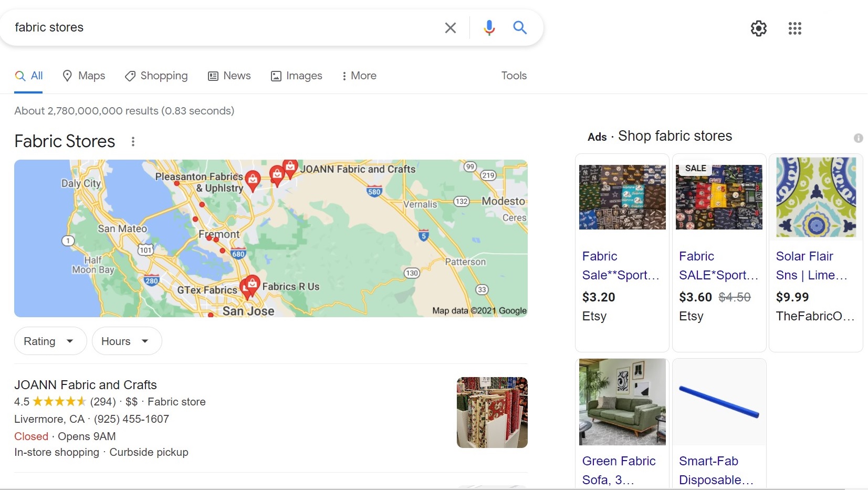Click the (925) 455-1607 phone number
This screenshot has width=868, height=490.
pyautogui.click(x=131, y=419)
